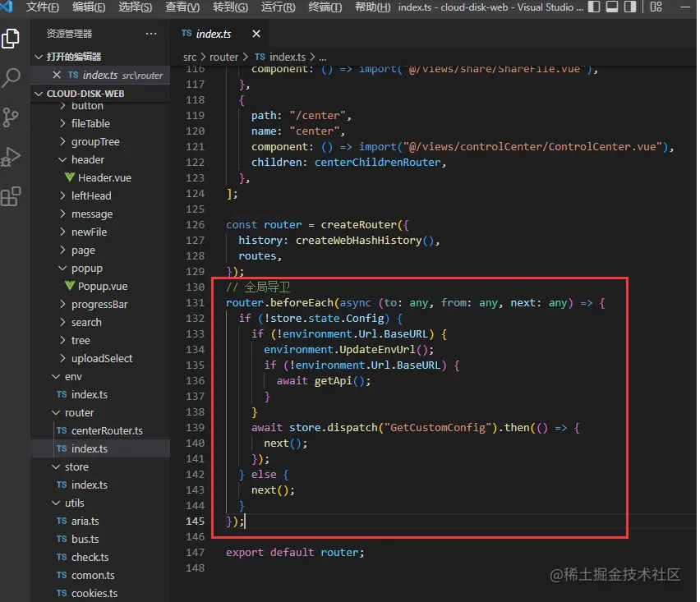The image size is (700, 602).
Task: Open cookies.ts file
Action: [x=100, y=593]
